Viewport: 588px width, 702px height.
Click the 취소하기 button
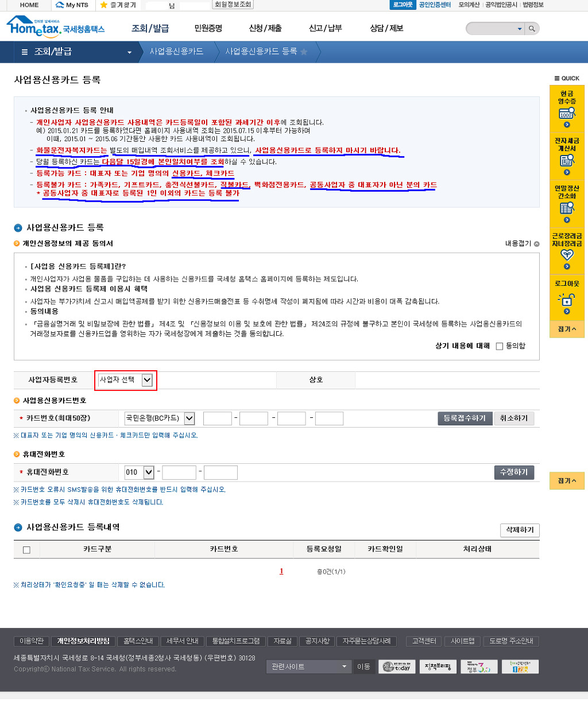coord(514,418)
